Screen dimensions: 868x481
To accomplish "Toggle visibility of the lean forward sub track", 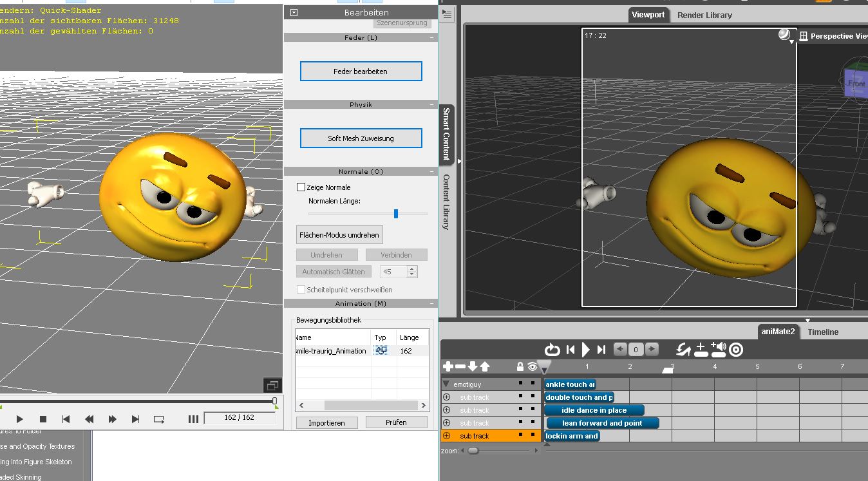I will pos(533,422).
